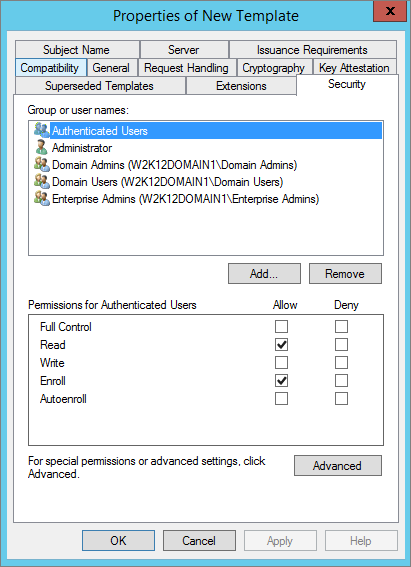Image resolution: width=411 pixels, height=567 pixels.
Task: Check Allow for Write permission
Action: [281, 363]
